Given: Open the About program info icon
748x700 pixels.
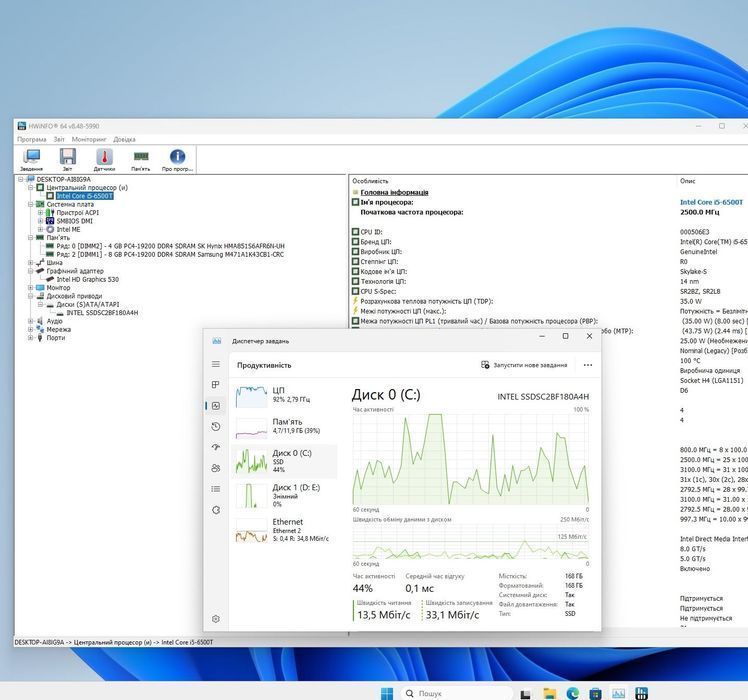Looking at the screenshot, I should (x=177, y=159).
